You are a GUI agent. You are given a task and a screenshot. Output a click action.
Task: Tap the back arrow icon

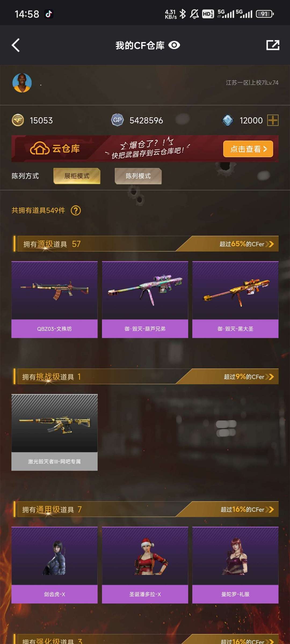coord(16,45)
